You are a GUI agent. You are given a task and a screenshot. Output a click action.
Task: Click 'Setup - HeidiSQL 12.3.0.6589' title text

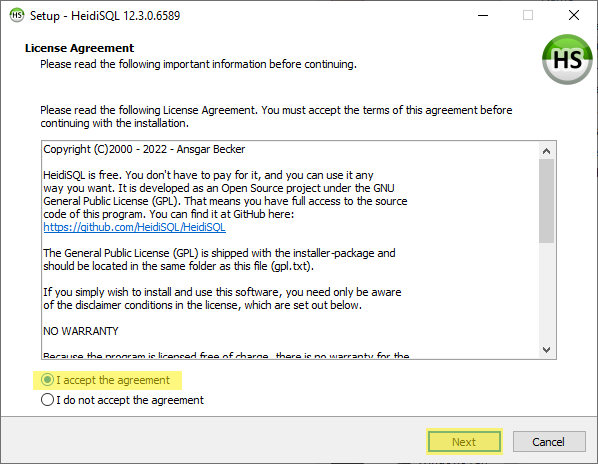tap(105, 16)
